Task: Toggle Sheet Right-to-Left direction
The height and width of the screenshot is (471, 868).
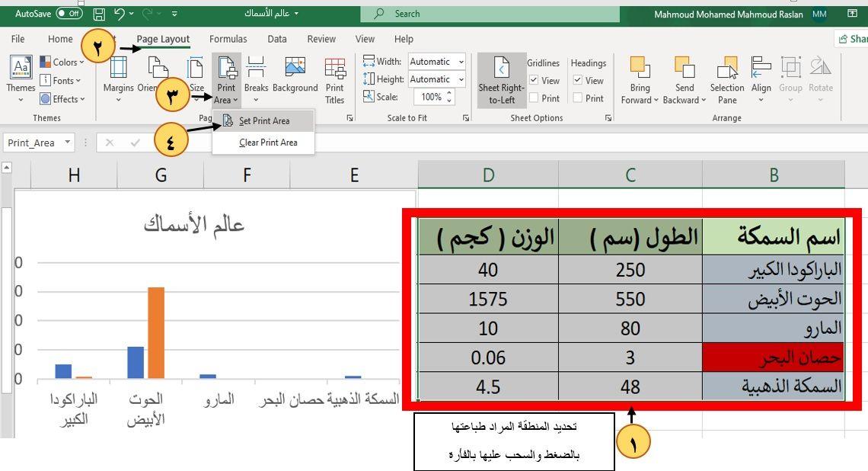Action: tap(502, 80)
